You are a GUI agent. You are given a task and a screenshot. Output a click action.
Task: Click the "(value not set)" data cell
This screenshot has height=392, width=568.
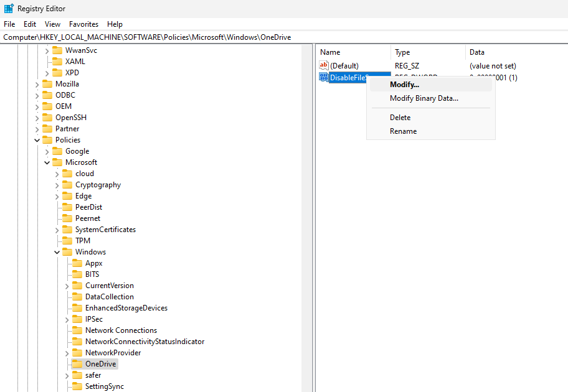click(x=493, y=66)
